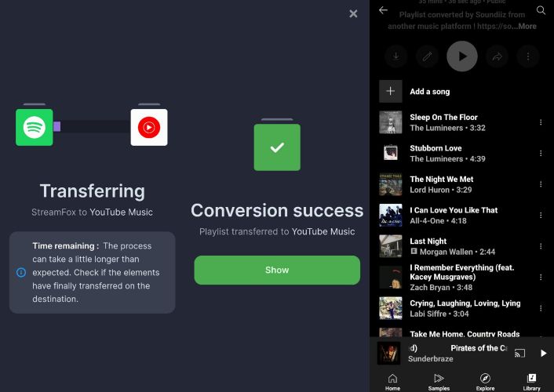This screenshot has width=554, height=392.
Task: Share the playlist via arrow icon
Action: click(x=496, y=56)
